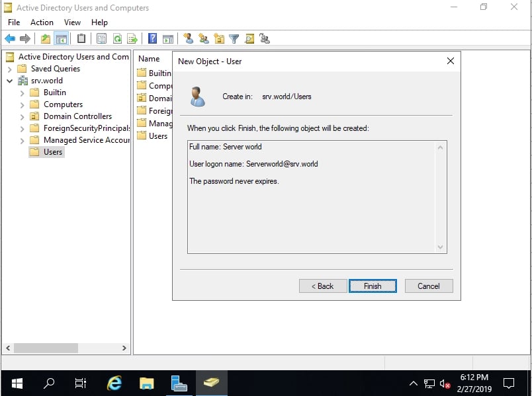Click the Find objects magnifier toolbar icon
This screenshot has width=532, height=396.
pyautogui.click(x=249, y=38)
